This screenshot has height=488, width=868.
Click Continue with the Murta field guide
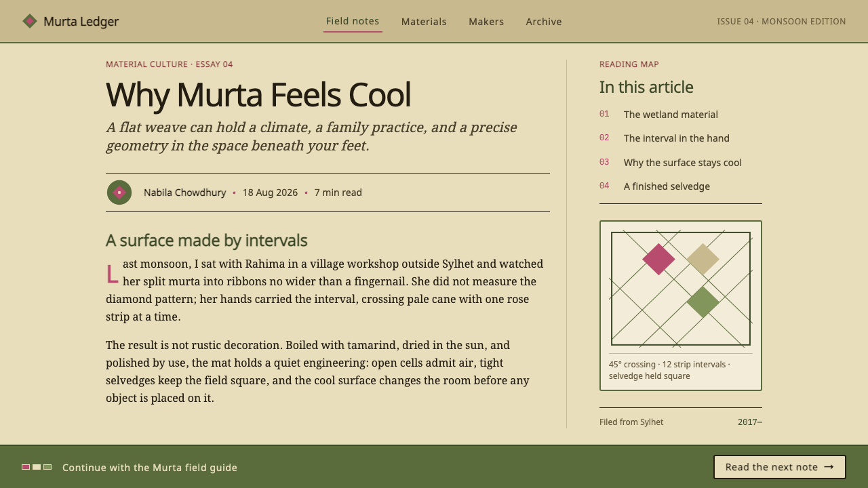150,468
